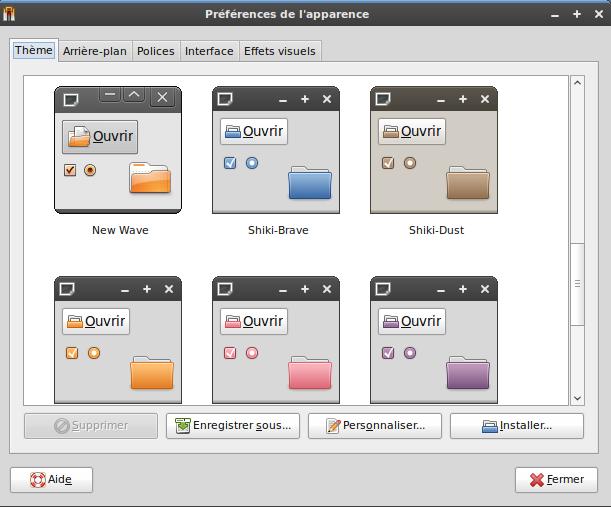Click the Aide help button

click(x=51, y=480)
